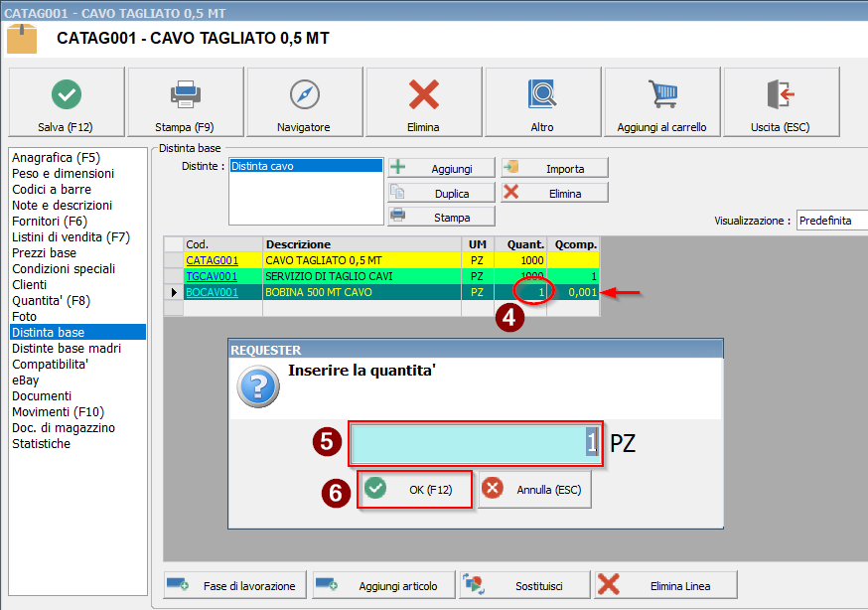Open the Navigatore compass icon
The image size is (868, 610).
[304, 95]
